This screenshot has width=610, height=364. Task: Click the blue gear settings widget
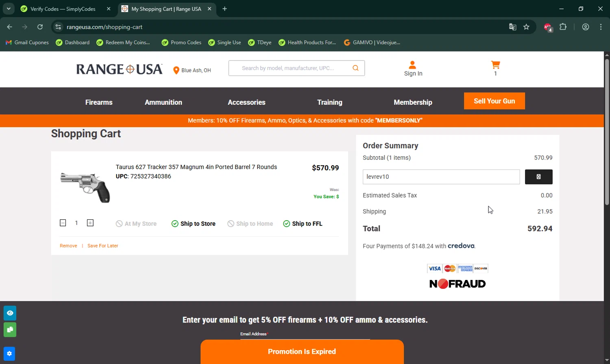(x=9, y=354)
